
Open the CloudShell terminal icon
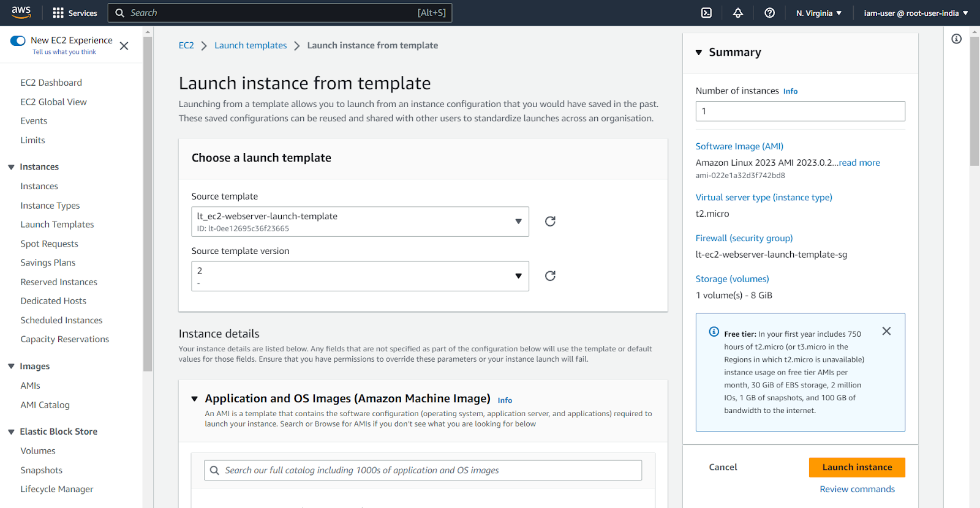point(706,13)
